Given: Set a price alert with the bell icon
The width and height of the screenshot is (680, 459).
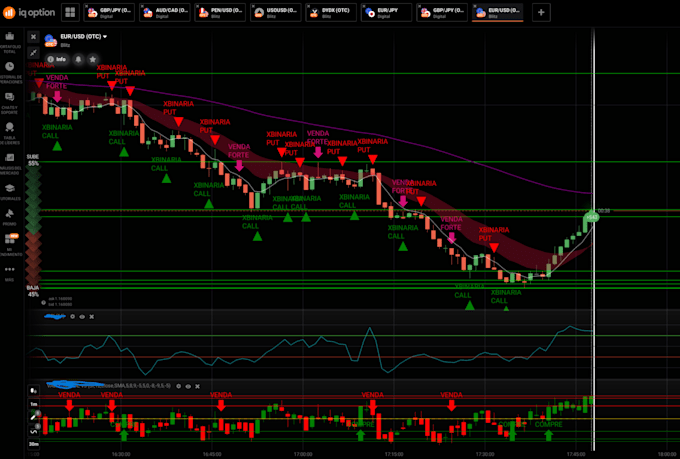Looking at the screenshot, I should [78, 59].
